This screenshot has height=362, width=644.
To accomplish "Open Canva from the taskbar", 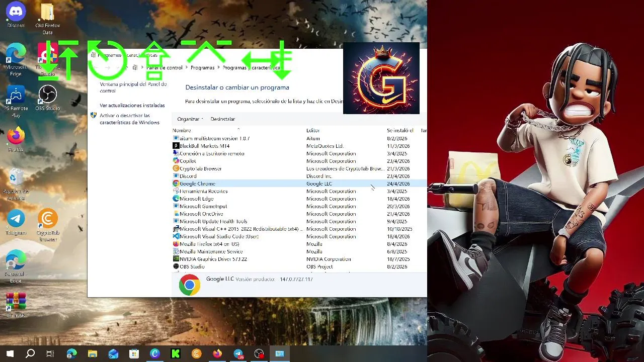I will [154, 353].
